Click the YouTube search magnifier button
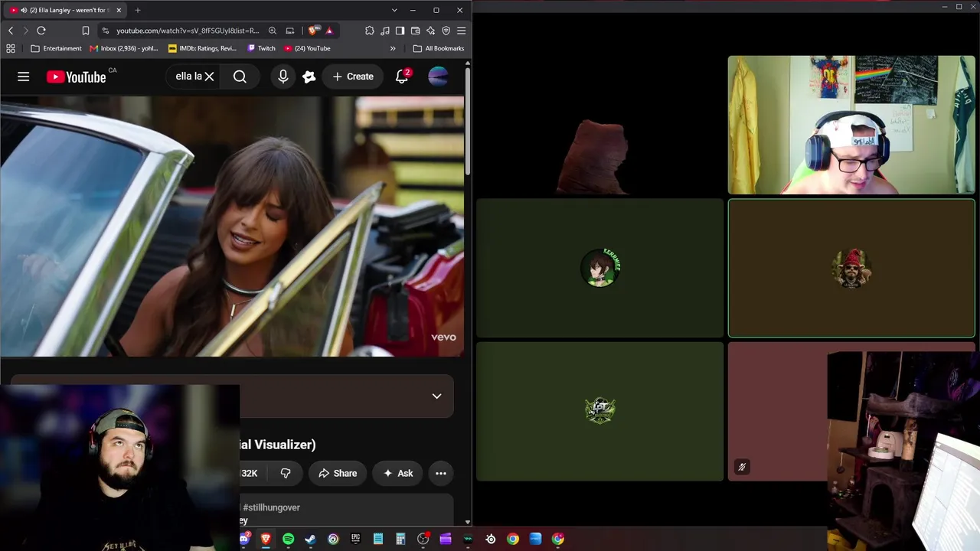Screen dimensions: 980x551 pos(240,77)
